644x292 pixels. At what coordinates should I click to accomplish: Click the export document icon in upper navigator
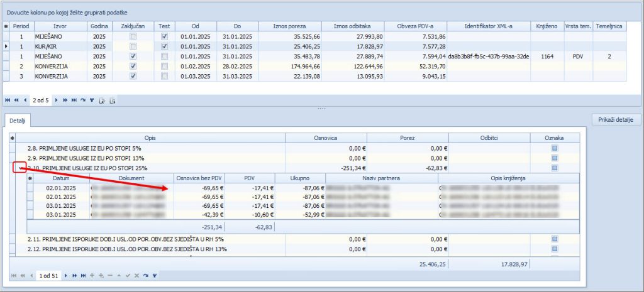coord(112,100)
